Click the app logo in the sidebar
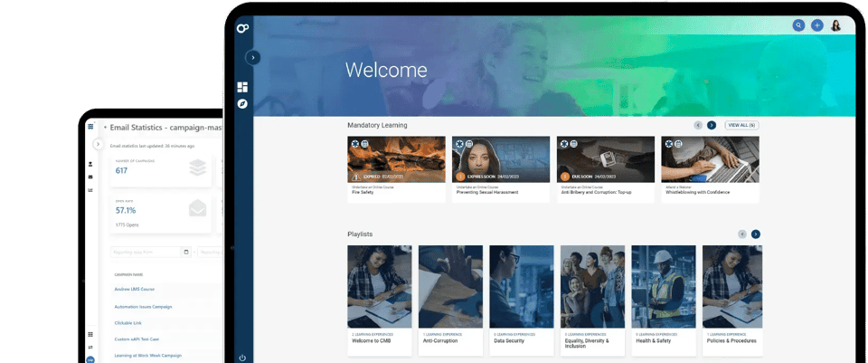The width and height of the screenshot is (868, 363). click(x=242, y=28)
